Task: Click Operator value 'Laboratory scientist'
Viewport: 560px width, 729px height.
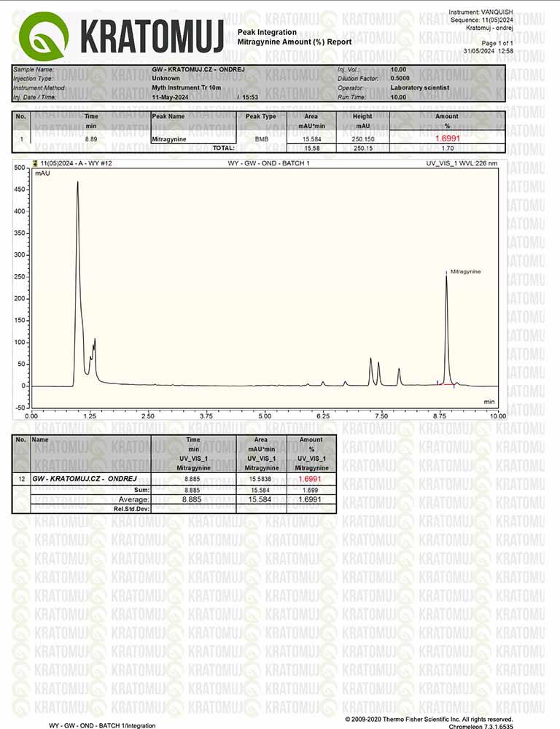Action: (420, 87)
